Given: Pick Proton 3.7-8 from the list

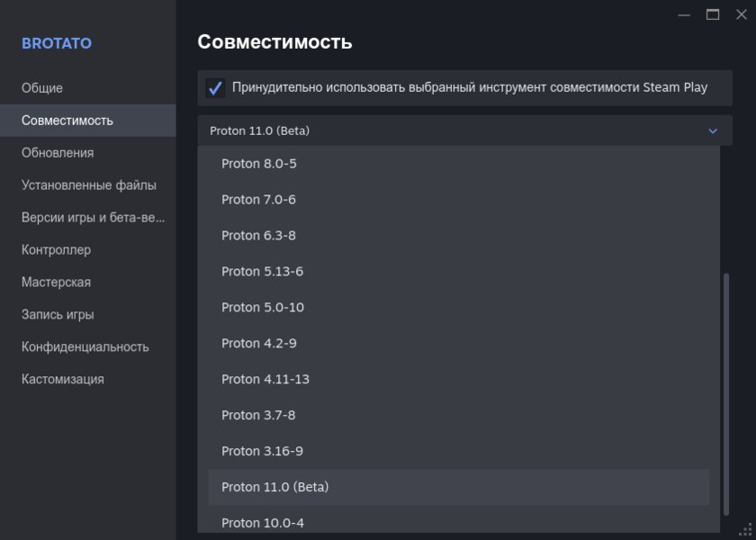Looking at the screenshot, I should (x=260, y=415).
